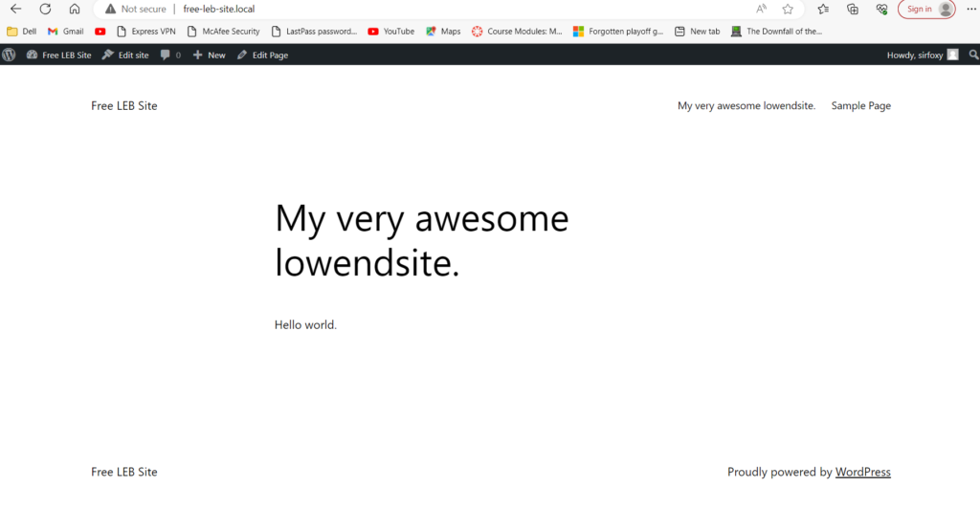Click the admin bar search magnifier icon
Viewport: 980px width, 509px height.
(973, 55)
